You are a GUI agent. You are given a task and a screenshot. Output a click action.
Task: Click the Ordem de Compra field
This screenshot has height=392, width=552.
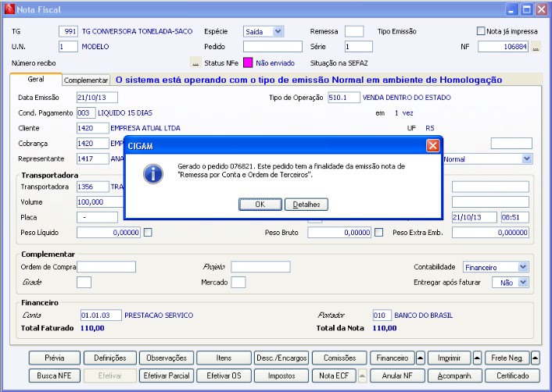[106, 267]
